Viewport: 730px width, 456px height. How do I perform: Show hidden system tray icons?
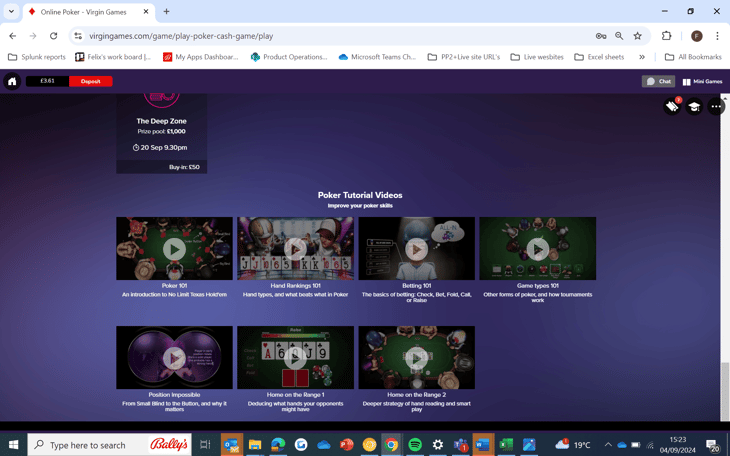coord(607,445)
